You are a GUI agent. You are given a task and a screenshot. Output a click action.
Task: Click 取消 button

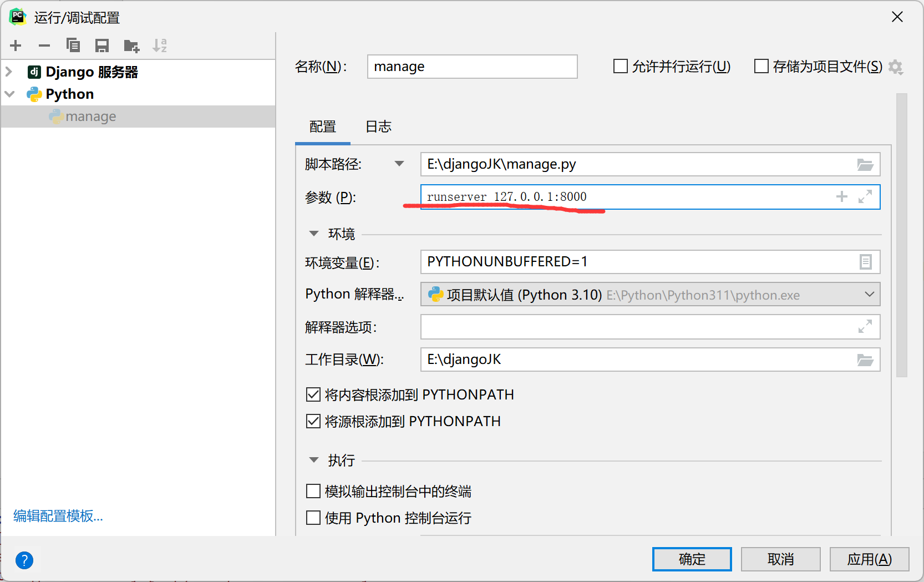coord(781,559)
